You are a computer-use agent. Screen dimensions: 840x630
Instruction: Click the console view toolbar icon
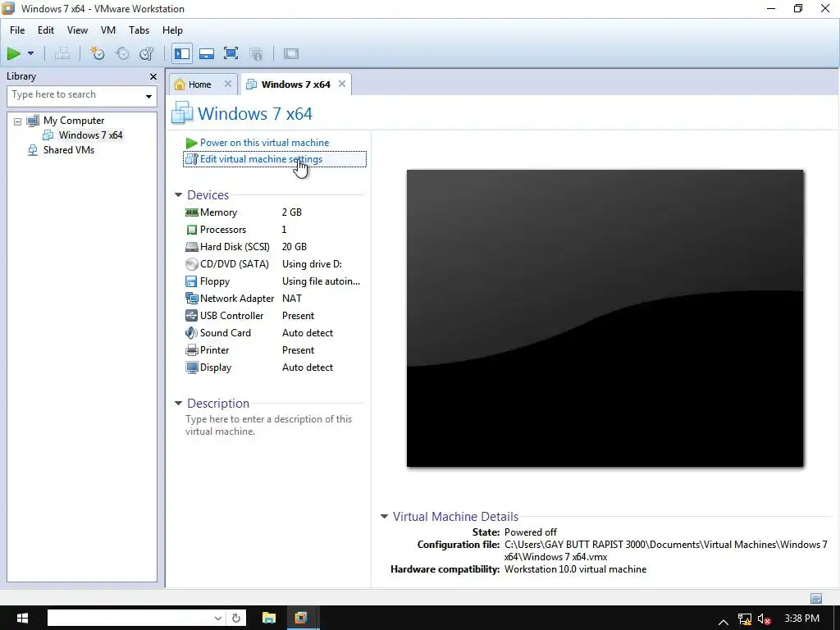pos(291,53)
